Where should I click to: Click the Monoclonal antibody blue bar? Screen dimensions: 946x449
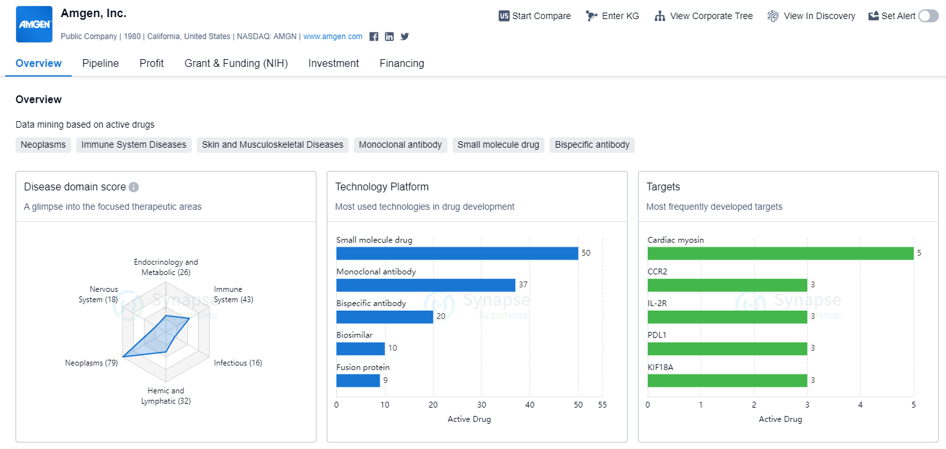click(x=425, y=285)
